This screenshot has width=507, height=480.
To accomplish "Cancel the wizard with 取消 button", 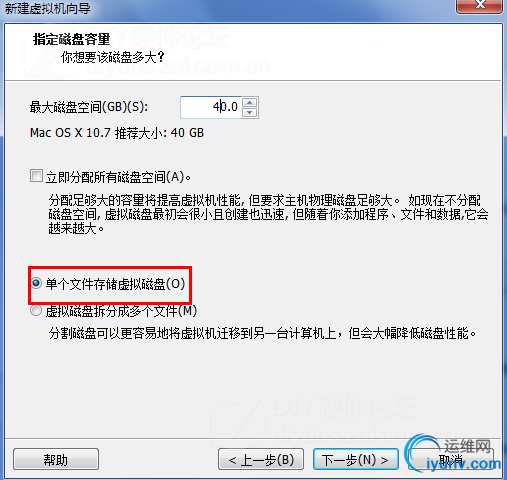I will [451, 459].
